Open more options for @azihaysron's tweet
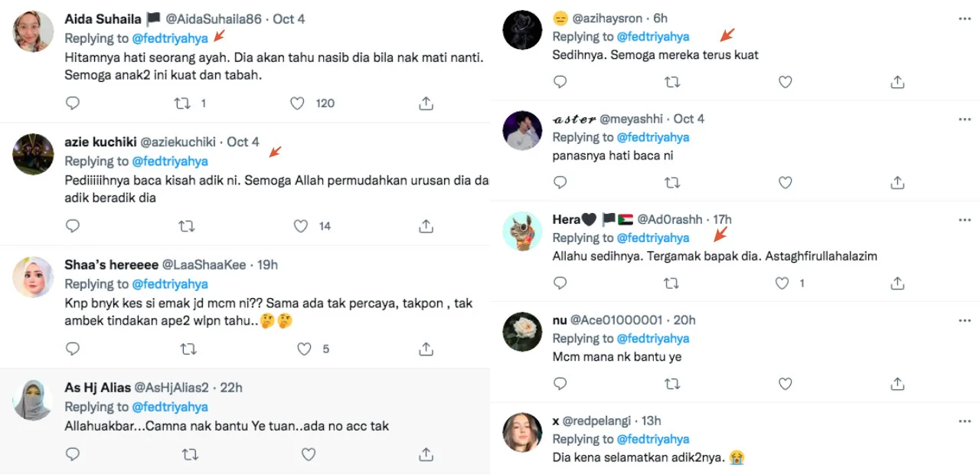This screenshot has height=475, width=980. 965,18
